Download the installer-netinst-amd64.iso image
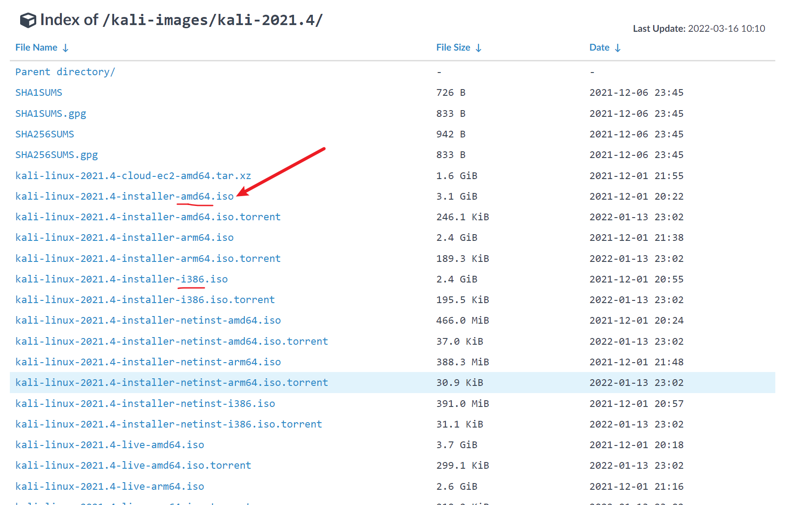The width and height of the screenshot is (812, 505). point(148,320)
